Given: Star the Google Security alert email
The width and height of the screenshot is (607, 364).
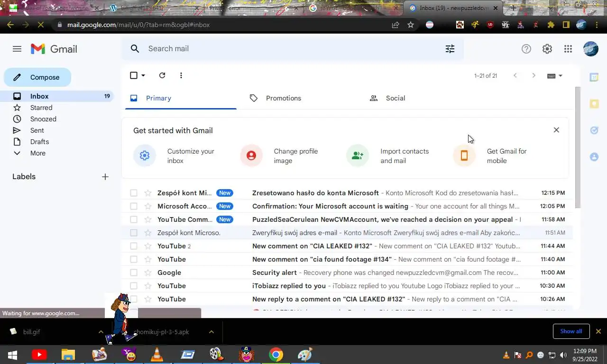Looking at the screenshot, I should (x=148, y=273).
